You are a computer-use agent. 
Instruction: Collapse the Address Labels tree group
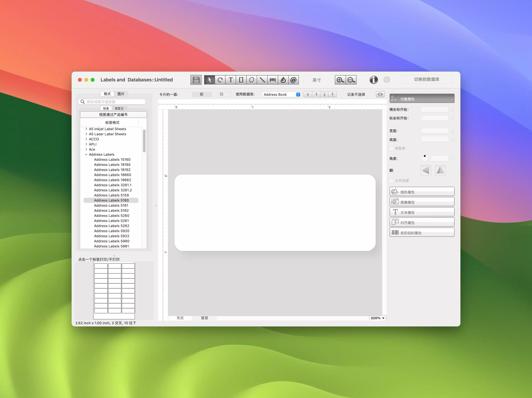click(86, 154)
